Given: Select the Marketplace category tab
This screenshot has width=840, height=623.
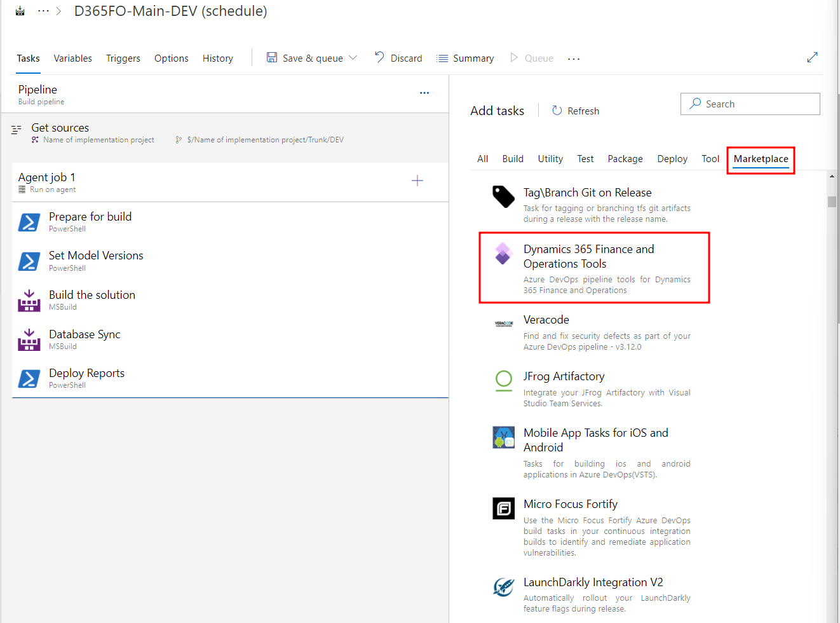Looking at the screenshot, I should [761, 158].
